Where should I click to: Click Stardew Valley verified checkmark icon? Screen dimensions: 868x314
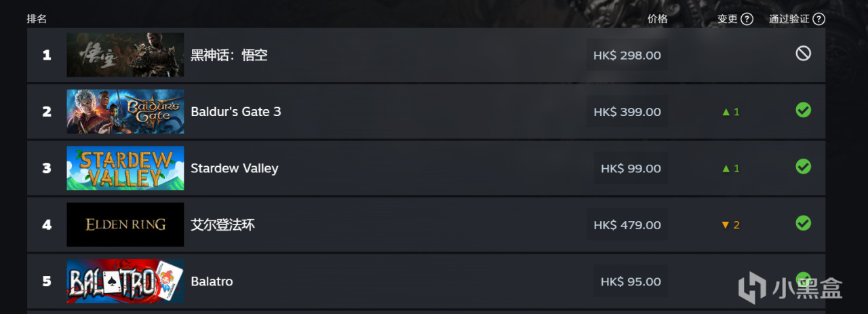tap(803, 166)
